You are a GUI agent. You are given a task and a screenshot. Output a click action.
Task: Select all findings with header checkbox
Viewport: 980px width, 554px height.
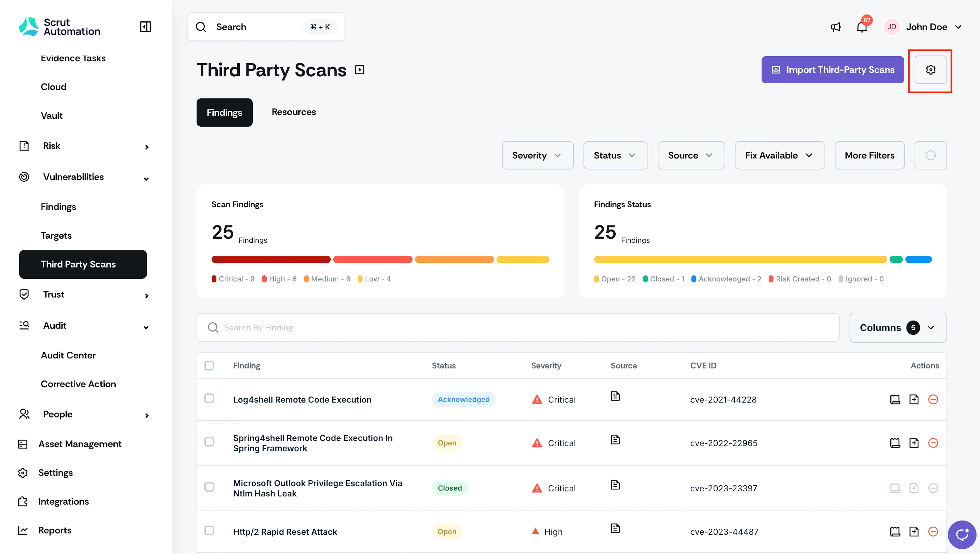[x=209, y=366]
